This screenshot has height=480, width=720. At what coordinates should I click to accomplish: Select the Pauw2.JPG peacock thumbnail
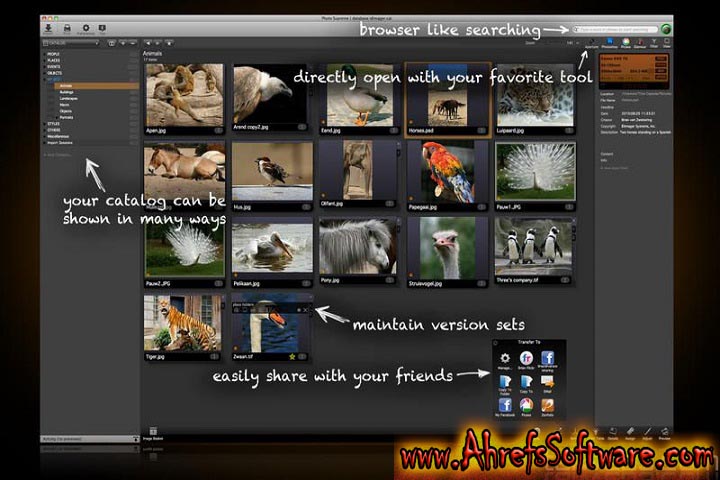[x=184, y=253]
